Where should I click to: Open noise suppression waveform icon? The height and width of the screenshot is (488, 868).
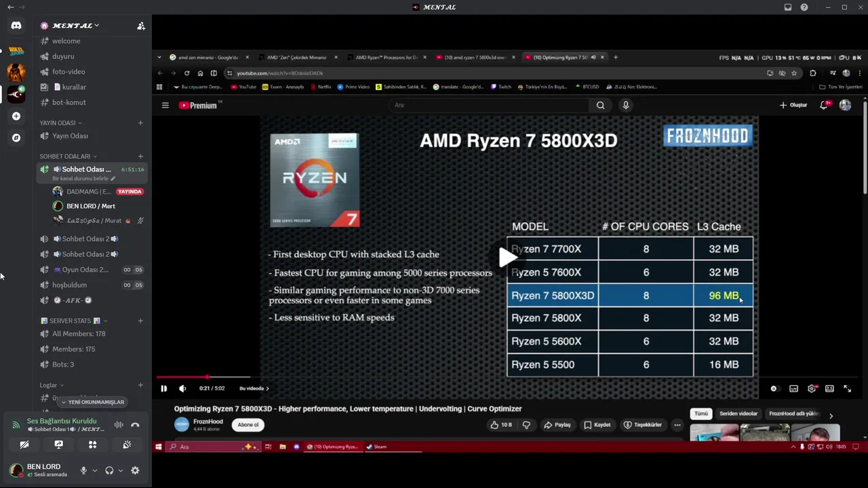click(x=119, y=425)
